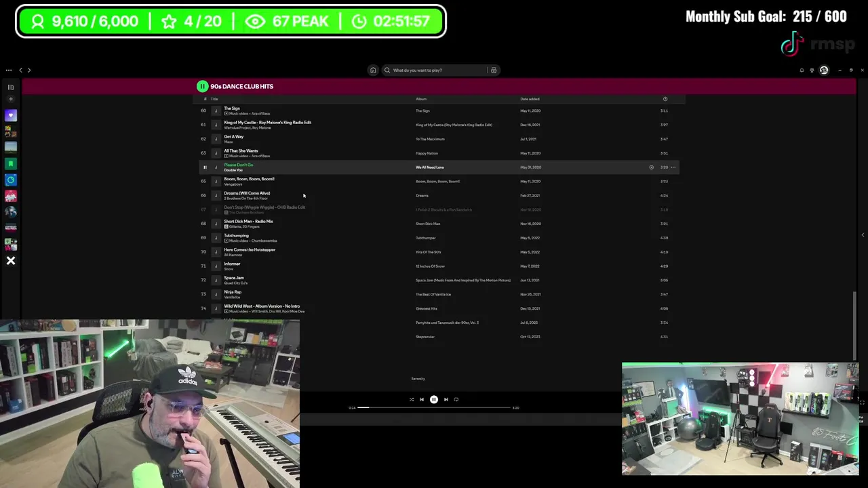Select The Sign track title

pyautogui.click(x=232, y=108)
